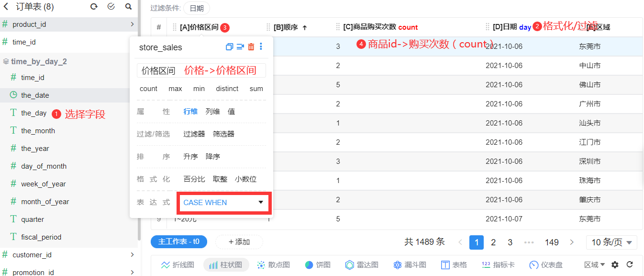644x276 pixels.
Task: Click the 价格区间 alias input field
Action: point(201,70)
